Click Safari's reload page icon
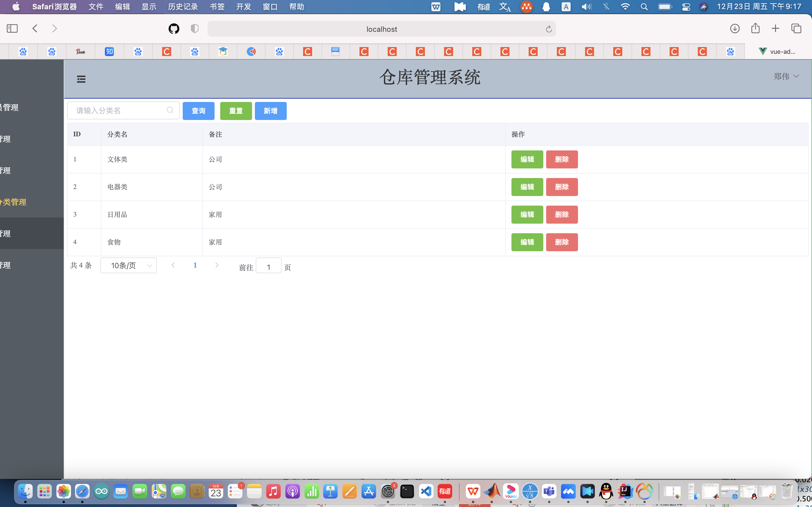Screen dimensions: 812x507 pyautogui.click(x=549, y=29)
